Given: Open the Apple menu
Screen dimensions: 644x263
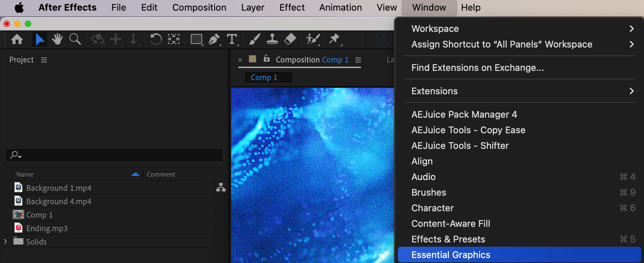Looking at the screenshot, I should point(19,7).
